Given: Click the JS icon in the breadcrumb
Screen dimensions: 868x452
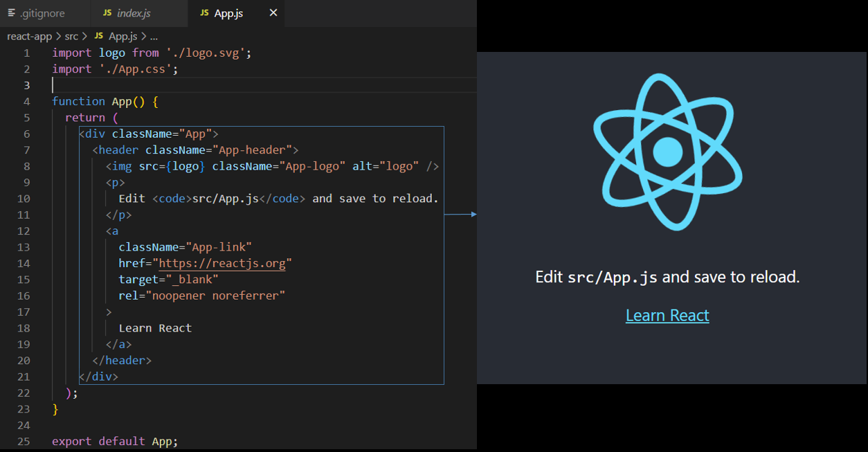Looking at the screenshot, I should (x=98, y=36).
